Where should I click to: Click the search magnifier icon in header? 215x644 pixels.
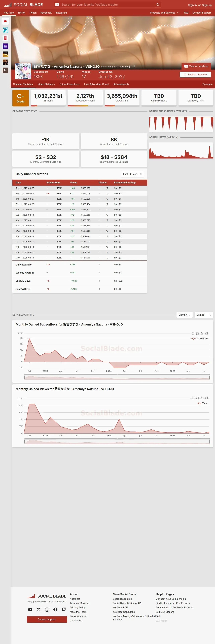[158, 5]
